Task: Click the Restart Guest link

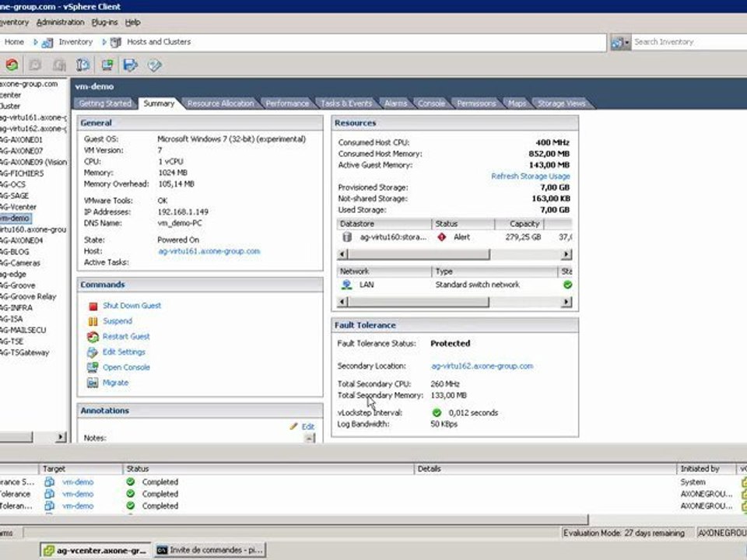Action: tap(126, 337)
